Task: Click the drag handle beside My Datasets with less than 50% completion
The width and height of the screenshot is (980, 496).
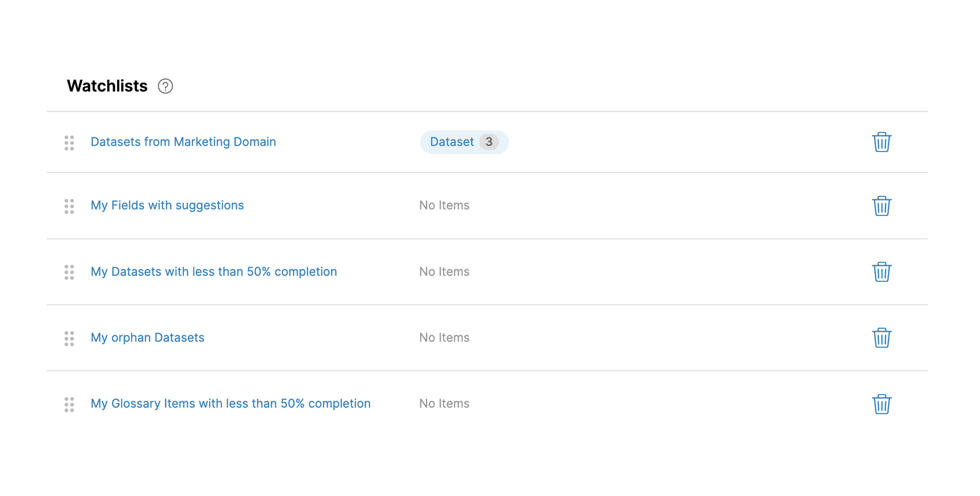Action: click(69, 272)
